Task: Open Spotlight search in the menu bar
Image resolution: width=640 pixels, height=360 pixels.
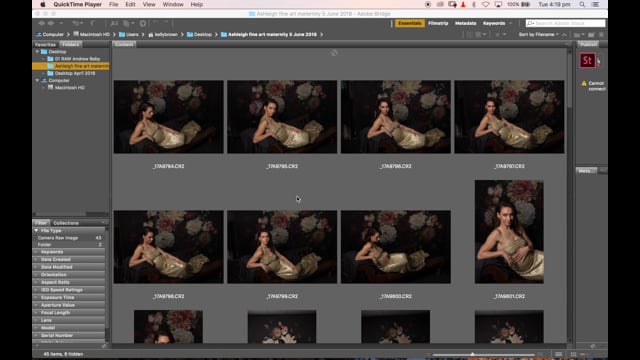Action: pos(582,4)
